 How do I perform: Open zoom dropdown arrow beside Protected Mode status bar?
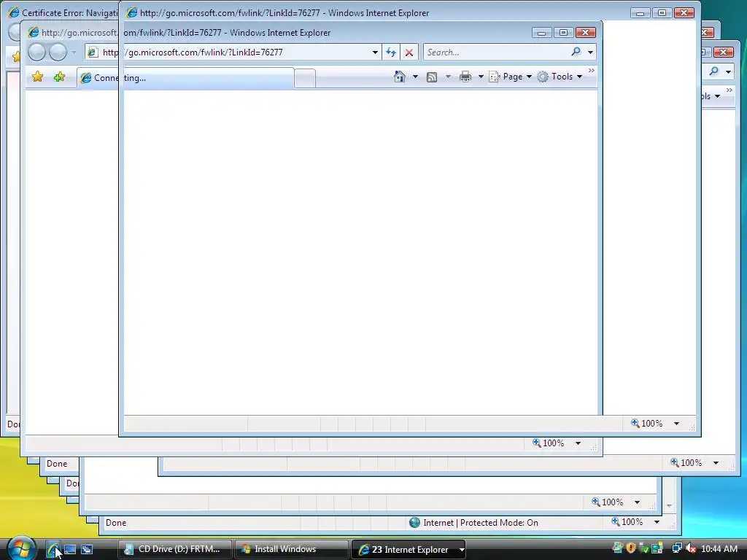coord(657,522)
